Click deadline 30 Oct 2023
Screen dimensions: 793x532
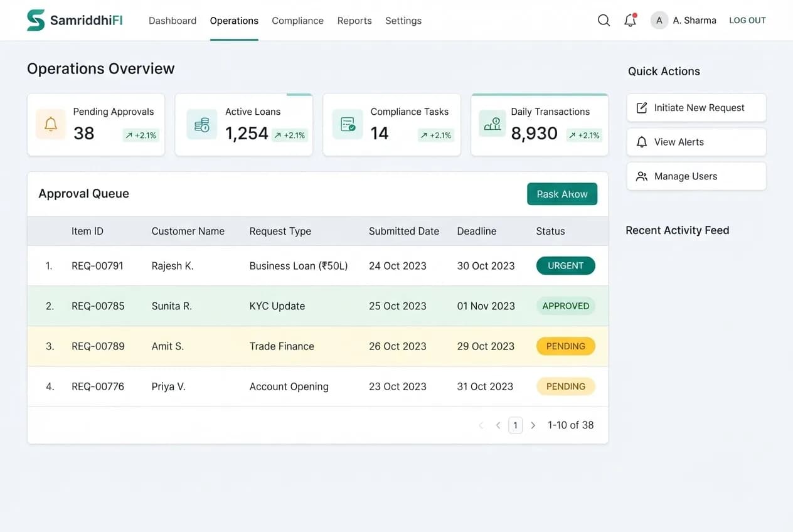coord(486,266)
